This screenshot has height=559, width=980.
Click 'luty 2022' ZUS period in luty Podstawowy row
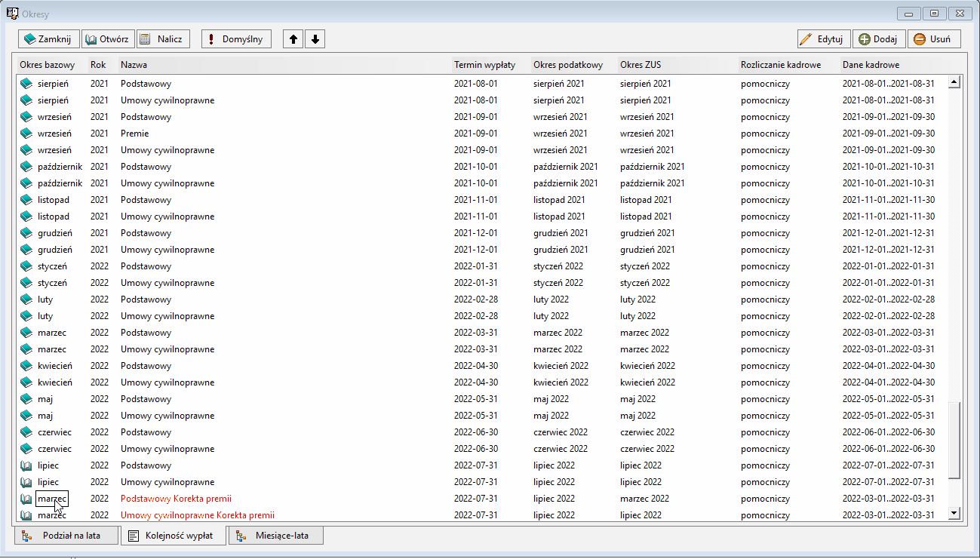[637, 299]
